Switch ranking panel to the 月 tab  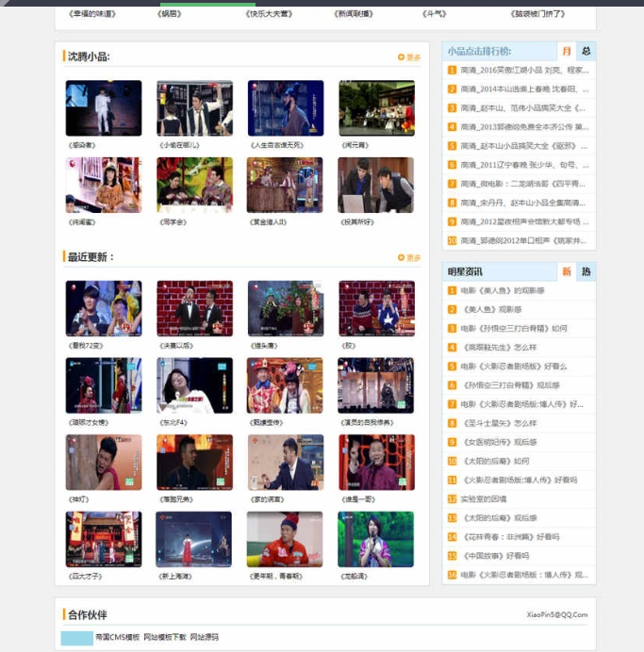(567, 51)
